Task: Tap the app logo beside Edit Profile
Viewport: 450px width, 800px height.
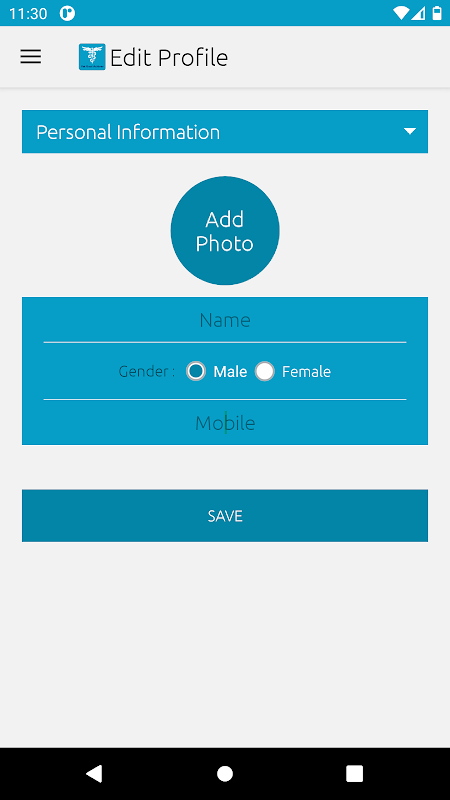Action: 92,57
